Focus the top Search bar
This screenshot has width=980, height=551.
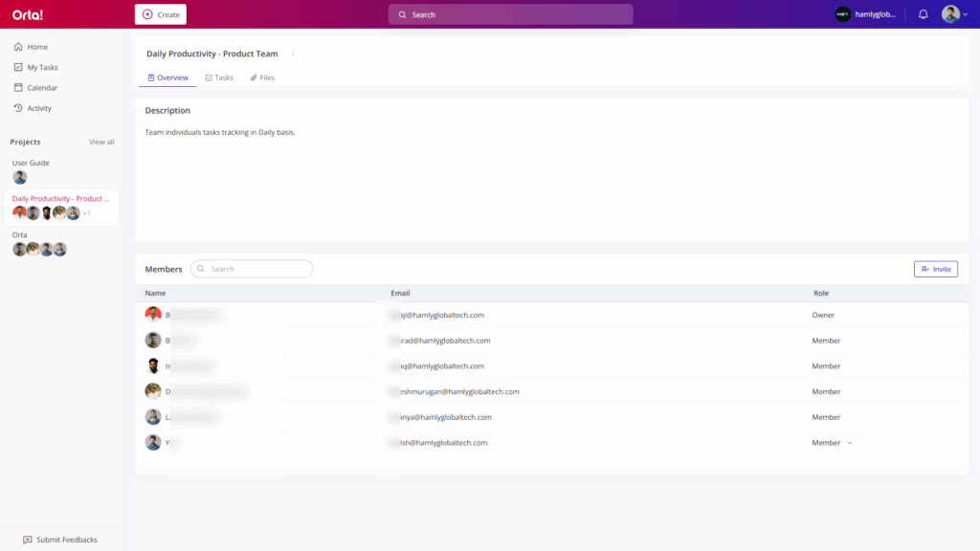click(510, 14)
